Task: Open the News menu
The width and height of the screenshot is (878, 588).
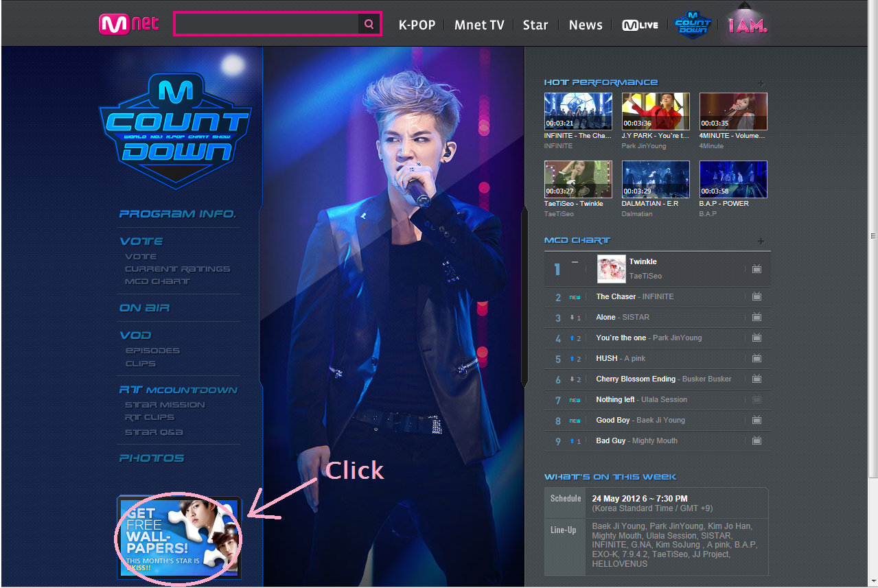Action: [586, 25]
